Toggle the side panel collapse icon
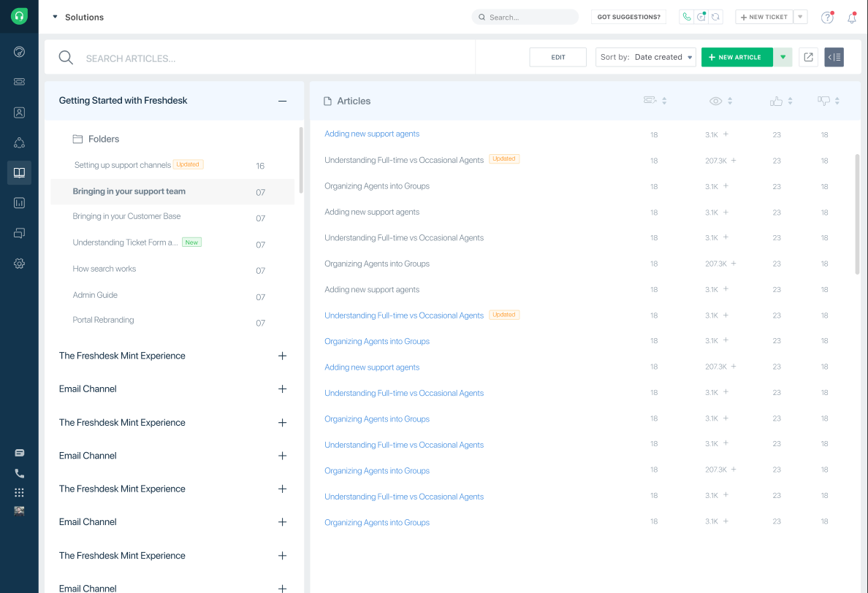The width and height of the screenshot is (868, 593). tap(834, 57)
